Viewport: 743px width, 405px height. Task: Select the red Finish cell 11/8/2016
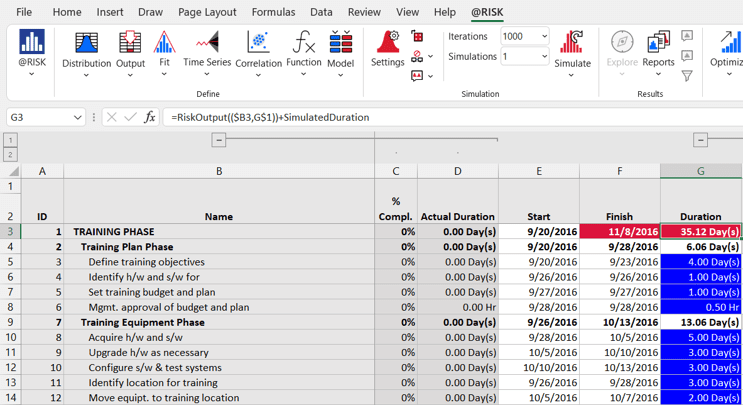click(x=619, y=231)
